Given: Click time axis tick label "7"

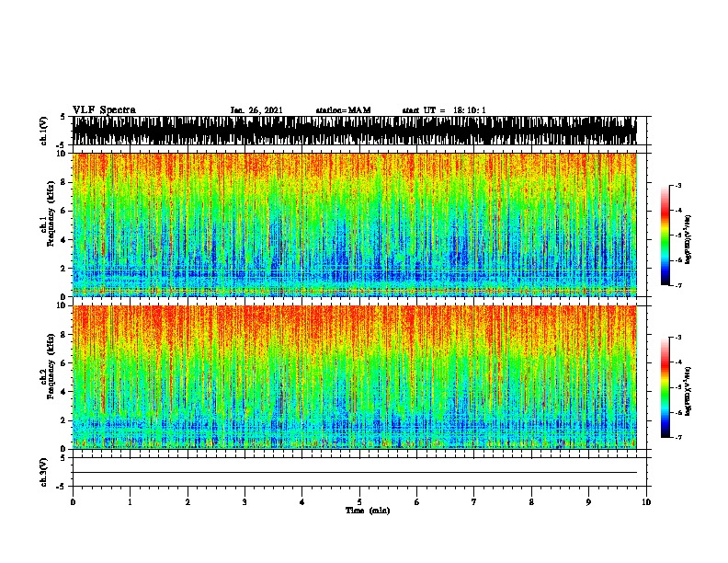Looking at the screenshot, I should tap(474, 502).
